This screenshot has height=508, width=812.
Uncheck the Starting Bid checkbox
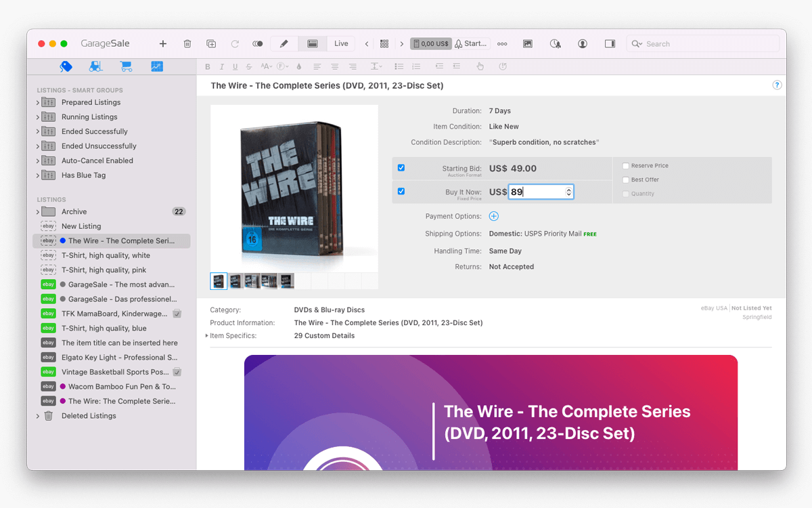pos(401,168)
